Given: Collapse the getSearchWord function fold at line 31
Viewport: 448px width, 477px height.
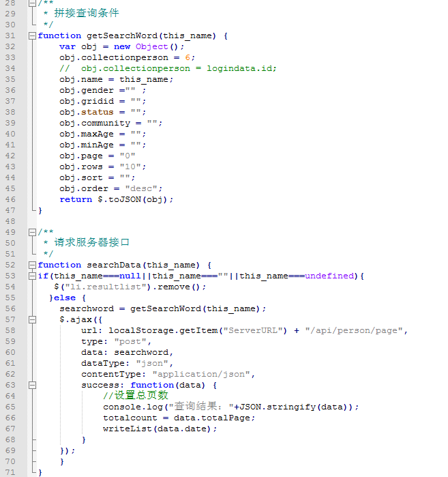Looking at the screenshot, I should [x=32, y=36].
